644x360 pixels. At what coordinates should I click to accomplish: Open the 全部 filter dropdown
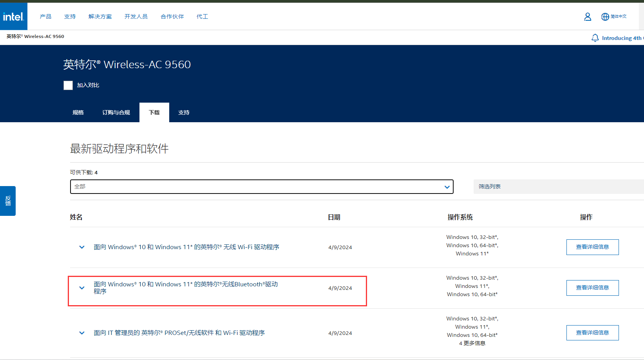[262, 187]
